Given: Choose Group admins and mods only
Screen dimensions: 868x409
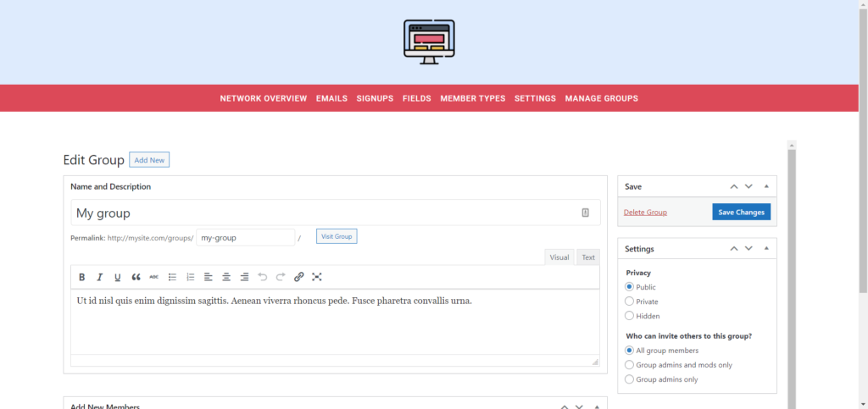Looking at the screenshot, I should point(629,365).
